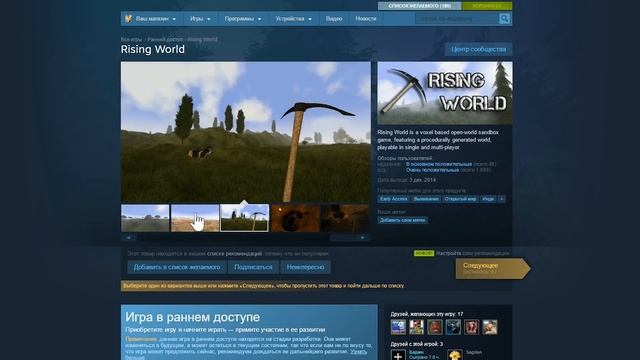Click the Настройте recommendations link

(x=448, y=253)
